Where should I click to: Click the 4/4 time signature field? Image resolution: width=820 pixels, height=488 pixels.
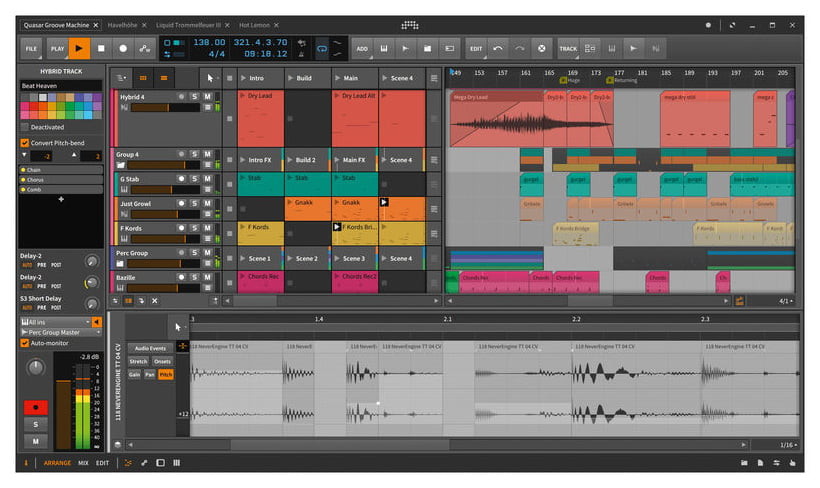[217, 54]
